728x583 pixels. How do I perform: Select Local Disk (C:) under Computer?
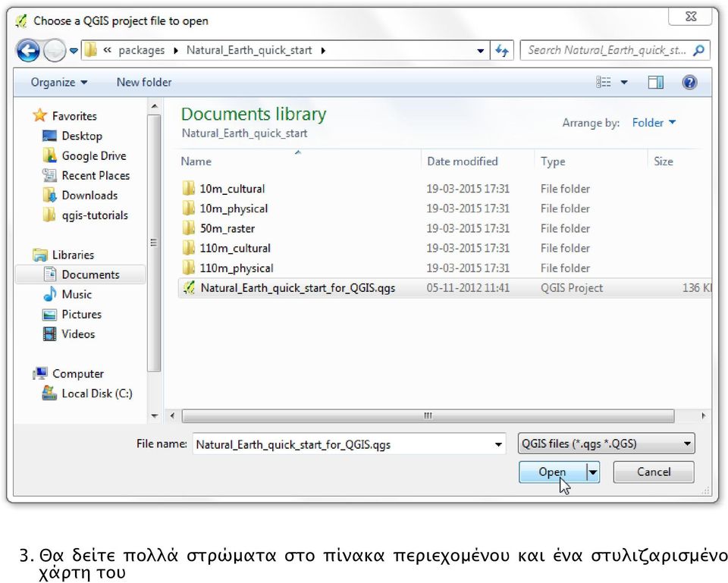pos(97,393)
